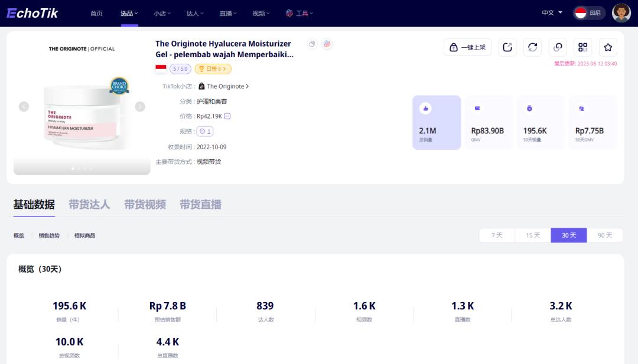Select the 195.6K 30-day sales card
Image resolution: width=638 pixels, height=364 pixels.
coord(541,122)
